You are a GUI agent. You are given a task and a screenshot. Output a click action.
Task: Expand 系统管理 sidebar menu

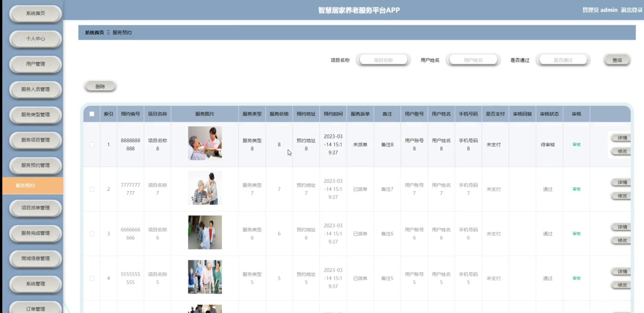[x=35, y=284]
